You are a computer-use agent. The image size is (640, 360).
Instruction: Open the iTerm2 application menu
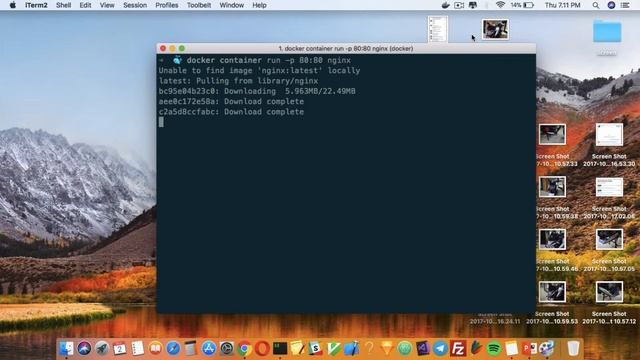coord(36,5)
